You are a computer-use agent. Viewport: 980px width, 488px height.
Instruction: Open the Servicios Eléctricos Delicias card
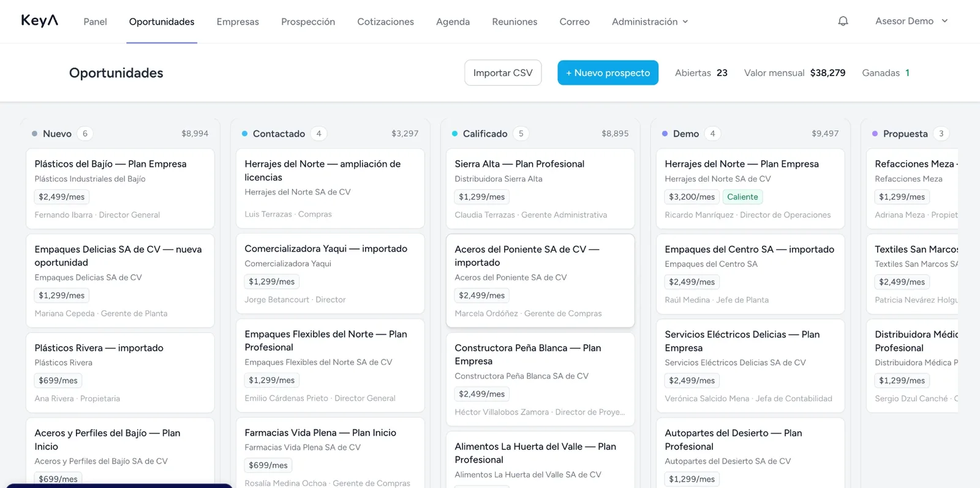pyautogui.click(x=750, y=366)
